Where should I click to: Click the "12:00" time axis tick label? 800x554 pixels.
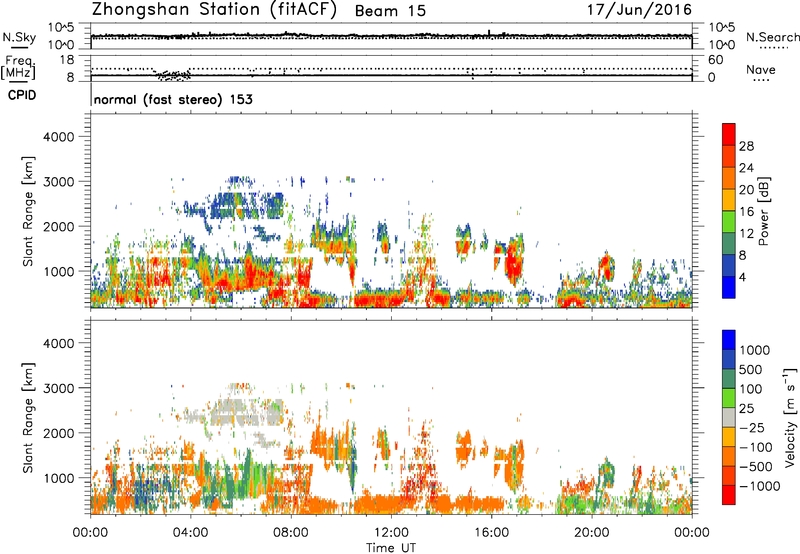(391, 533)
